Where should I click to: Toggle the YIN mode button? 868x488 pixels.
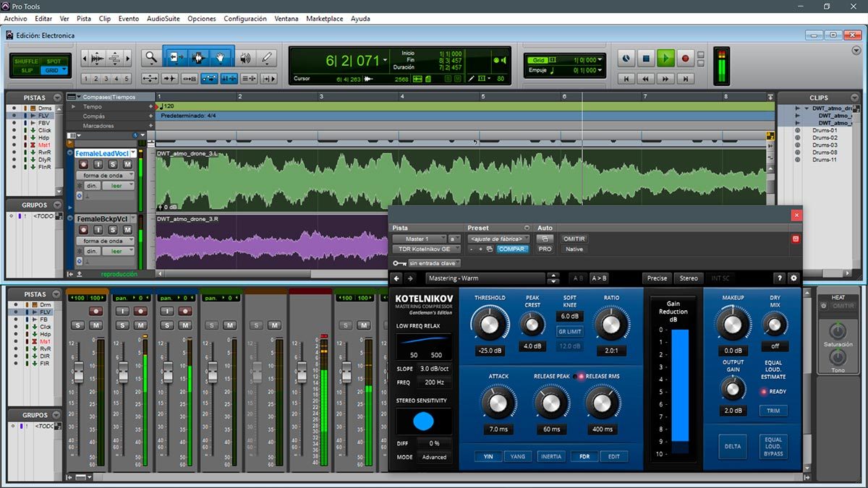click(488, 456)
